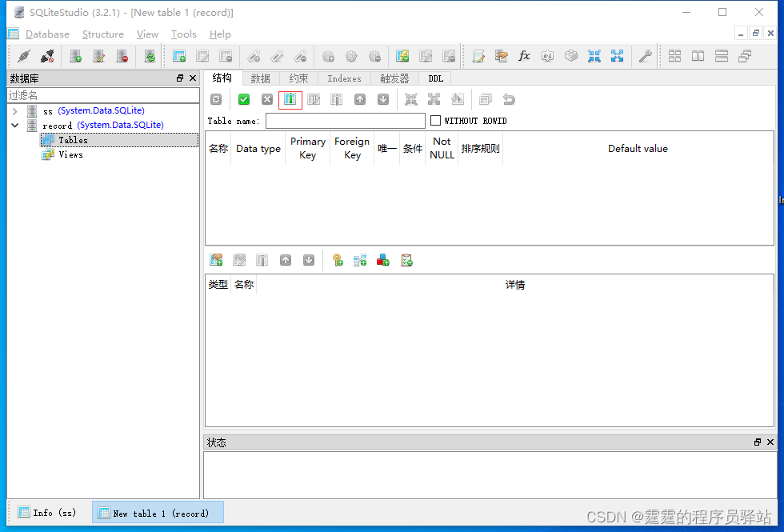Click the edit database pencil icon

[x=99, y=56]
